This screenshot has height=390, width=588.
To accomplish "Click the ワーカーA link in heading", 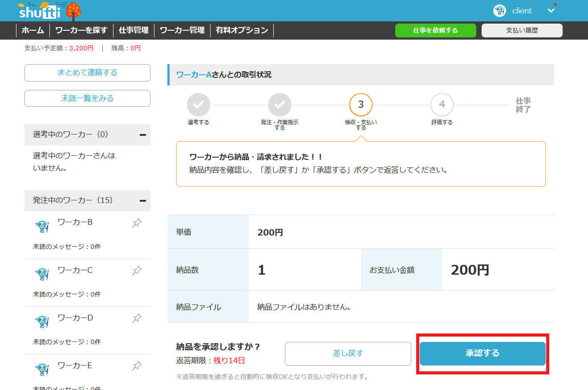I will pos(194,75).
